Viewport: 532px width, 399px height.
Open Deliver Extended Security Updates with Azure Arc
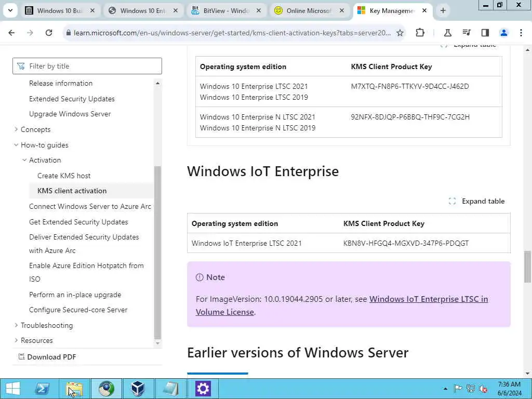point(84,244)
